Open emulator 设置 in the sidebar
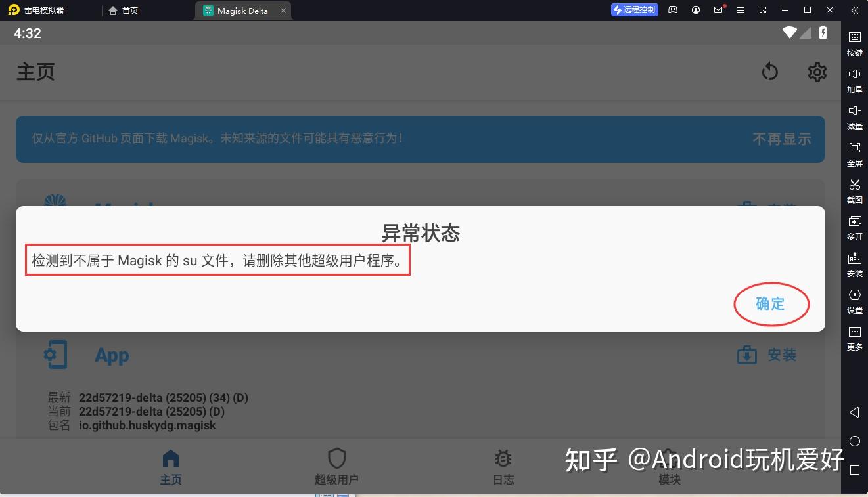868x497 pixels. [854, 301]
